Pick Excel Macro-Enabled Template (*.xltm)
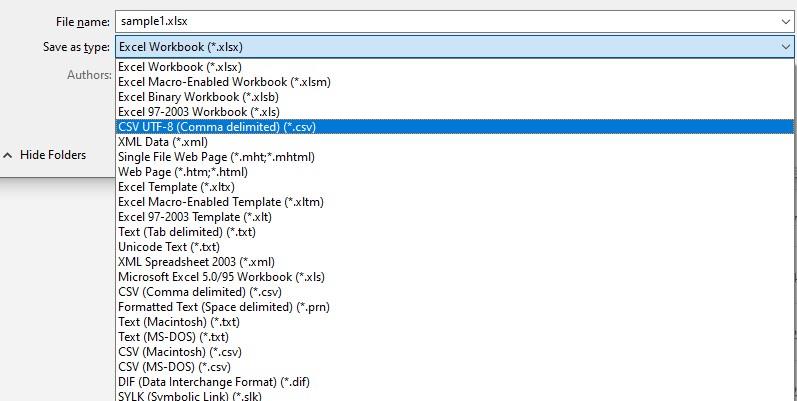This screenshot has width=797, height=401. tap(454, 202)
